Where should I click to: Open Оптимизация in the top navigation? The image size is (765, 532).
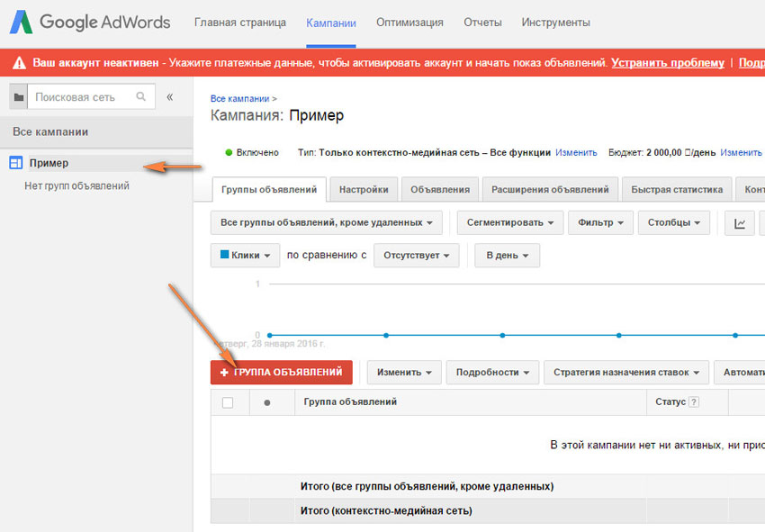pyautogui.click(x=409, y=23)
